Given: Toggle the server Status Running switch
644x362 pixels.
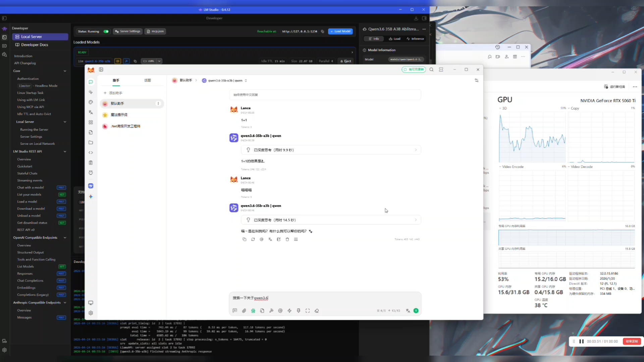Looking at the screenshot, I should coord(106,31).
